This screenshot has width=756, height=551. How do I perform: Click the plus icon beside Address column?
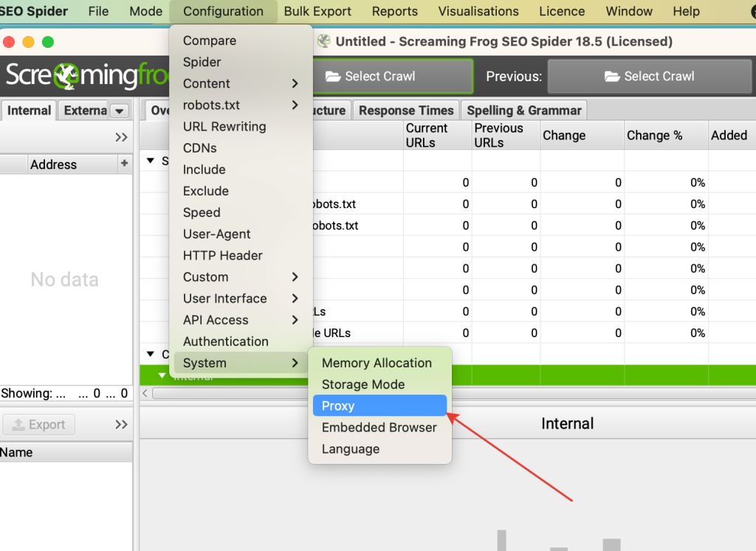pos(124,164)
